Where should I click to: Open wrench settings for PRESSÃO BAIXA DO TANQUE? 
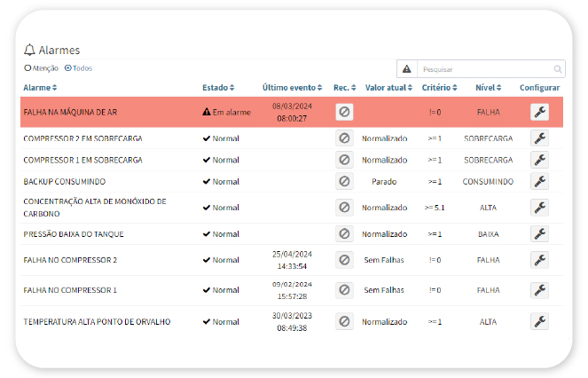(x=539, y=234)
